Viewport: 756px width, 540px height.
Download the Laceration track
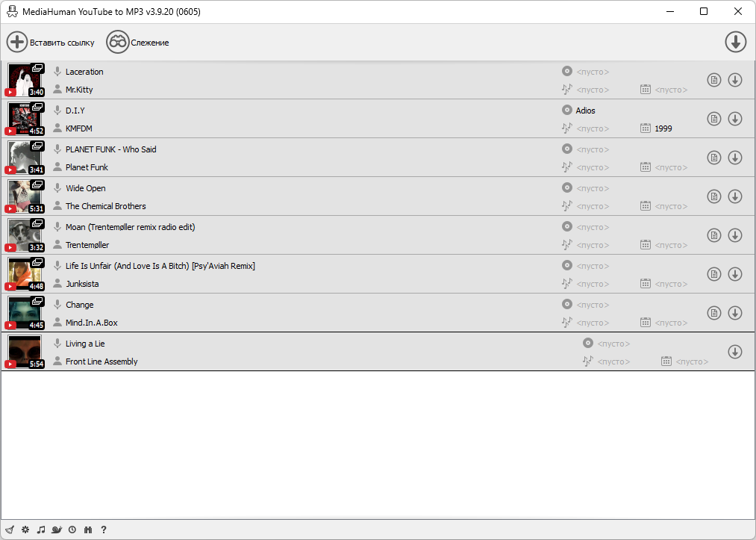pyautogui.click(x=735, y=80)
